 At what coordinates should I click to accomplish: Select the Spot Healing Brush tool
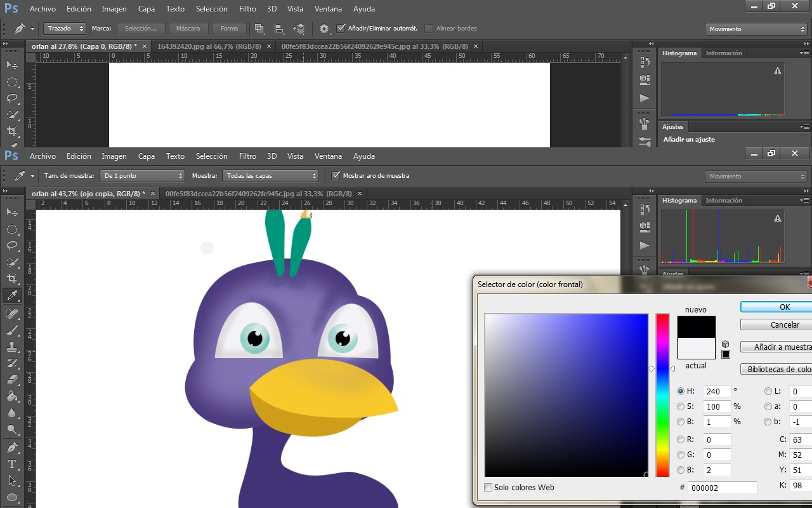click(x=12, y=314)
